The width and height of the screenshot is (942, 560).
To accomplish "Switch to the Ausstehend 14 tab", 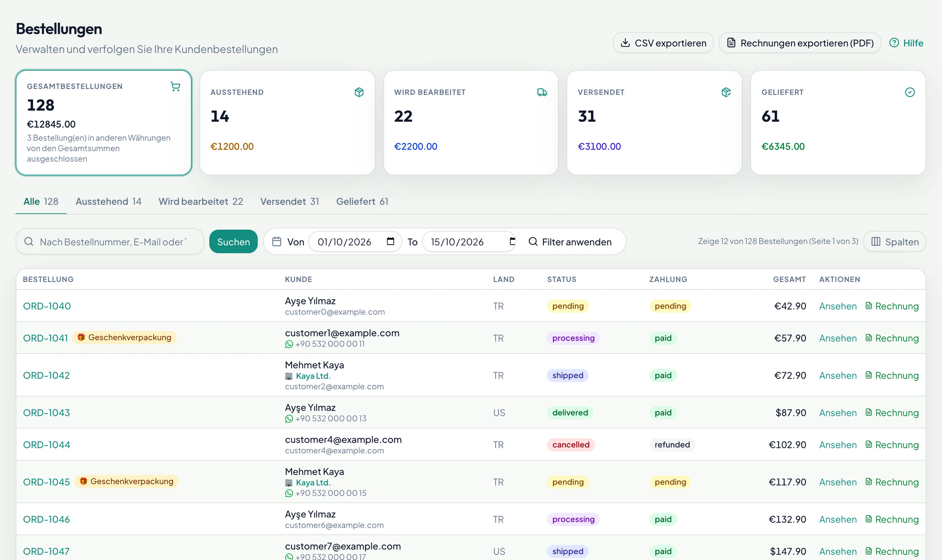I will pyautogui.click(x=108, y=202).
